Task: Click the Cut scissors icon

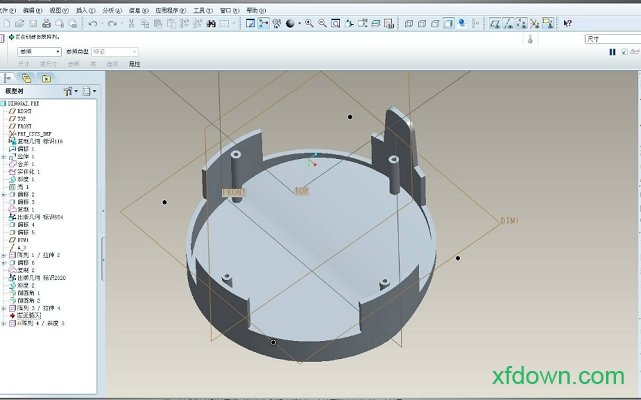Action: [x=133, y=23]
